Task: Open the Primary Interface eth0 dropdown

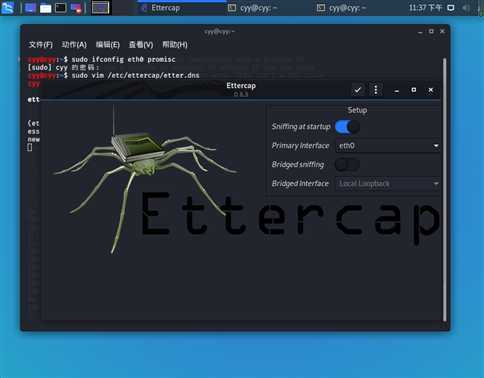Action: coord(388,146)
